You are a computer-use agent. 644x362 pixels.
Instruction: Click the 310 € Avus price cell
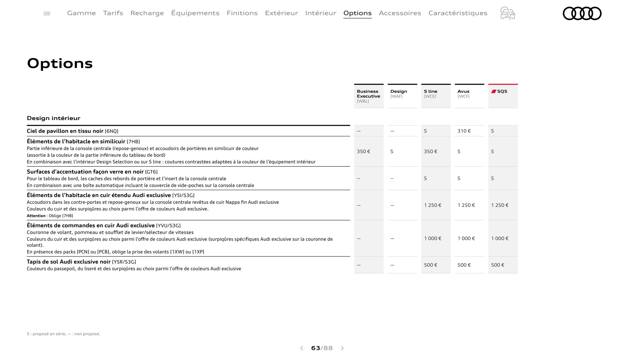469,131
